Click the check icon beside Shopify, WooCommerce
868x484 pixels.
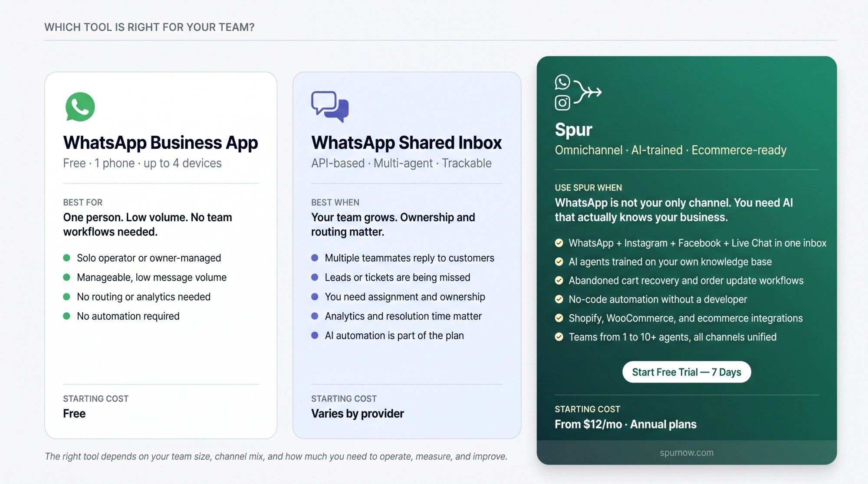559,318
